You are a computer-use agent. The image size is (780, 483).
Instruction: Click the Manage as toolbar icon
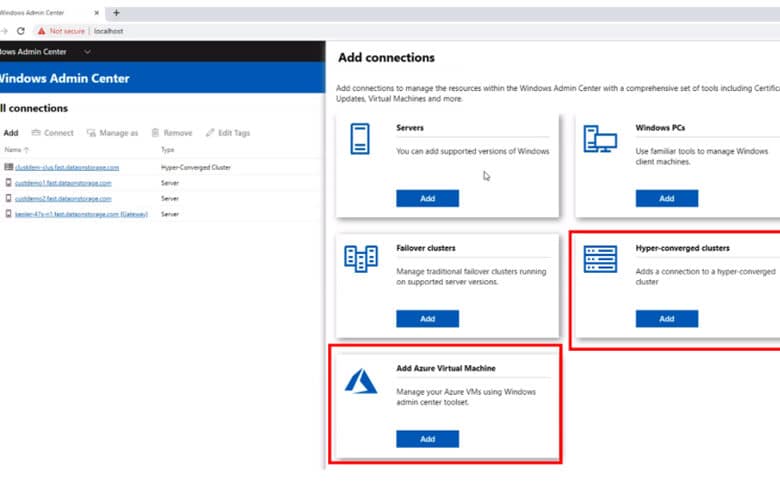tap(91, 133)
